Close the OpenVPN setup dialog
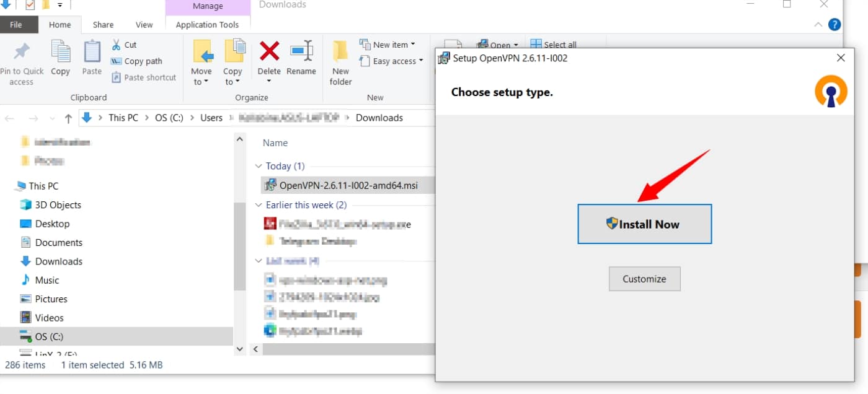Screen dimensions: 868x394 pos(841,58)
